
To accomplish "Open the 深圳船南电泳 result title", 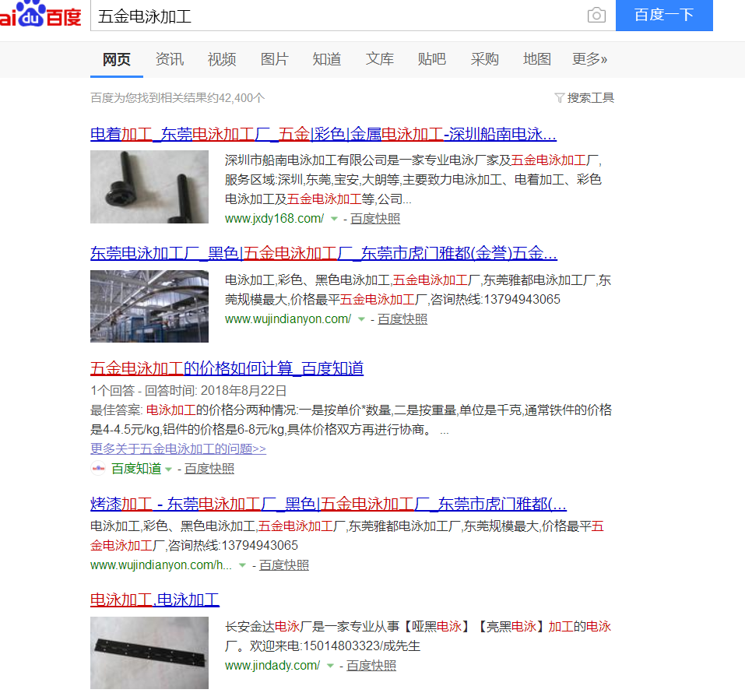I will click(x=323, y=134).
